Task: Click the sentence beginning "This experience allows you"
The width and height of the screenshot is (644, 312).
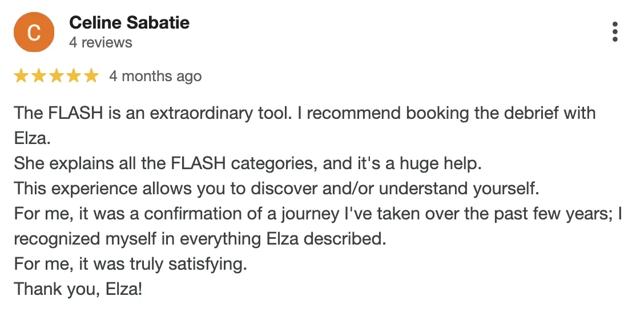Action: point(276,189)
